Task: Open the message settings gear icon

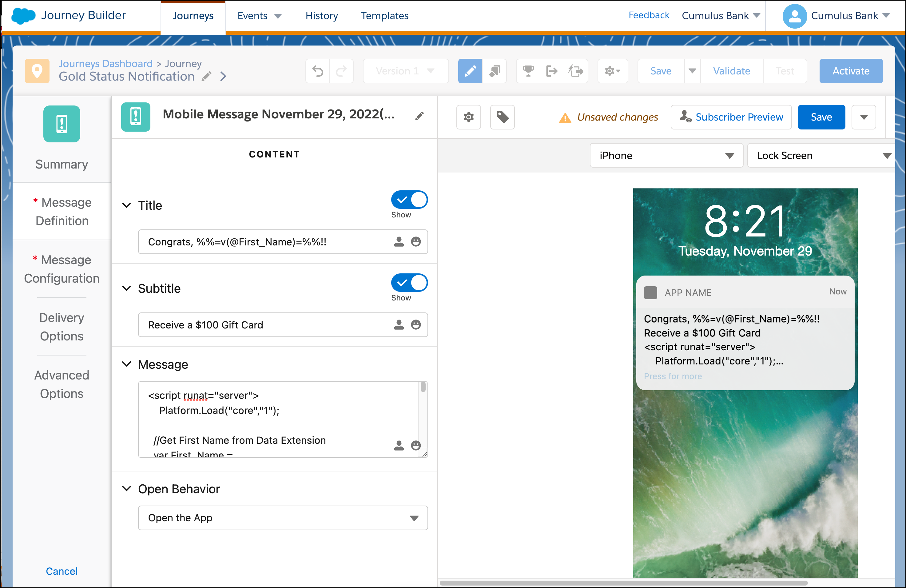Action: pyautogui.click(x=469, y=117)
